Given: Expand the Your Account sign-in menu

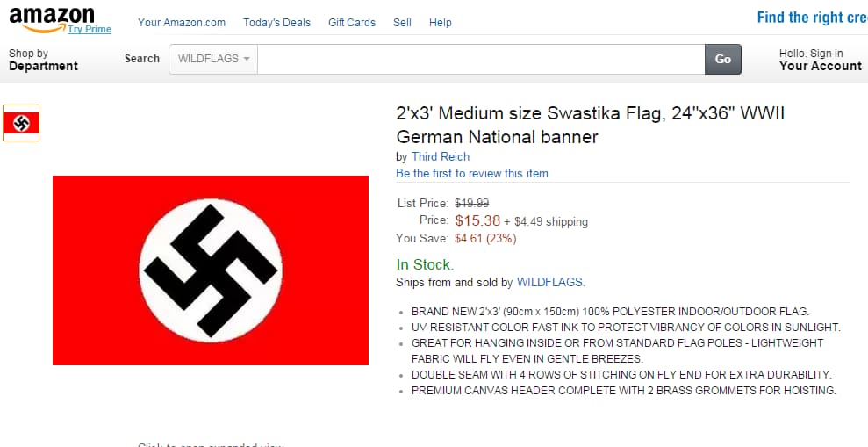Looking at the screenshot, I should pos(820,60).
